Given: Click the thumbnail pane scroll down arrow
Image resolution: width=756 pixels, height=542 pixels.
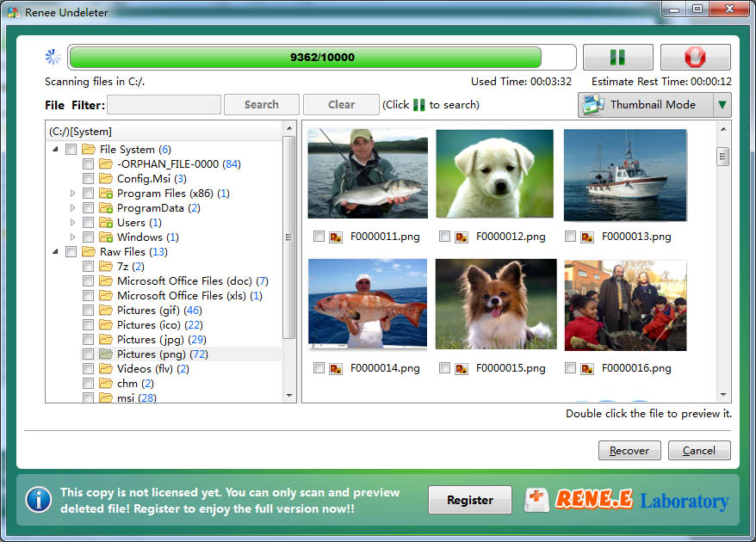Looking at the screenshot, I should pos(723,395).
